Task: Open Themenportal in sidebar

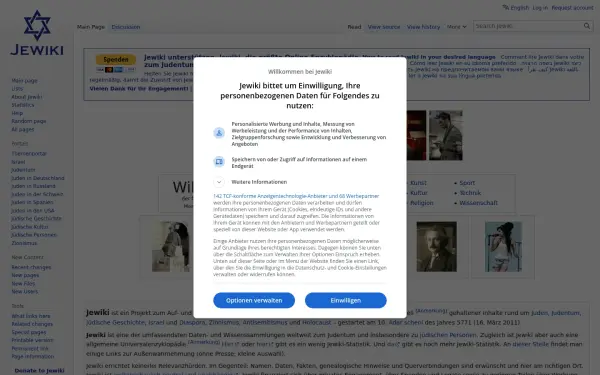Action: (x=29, y=153)
